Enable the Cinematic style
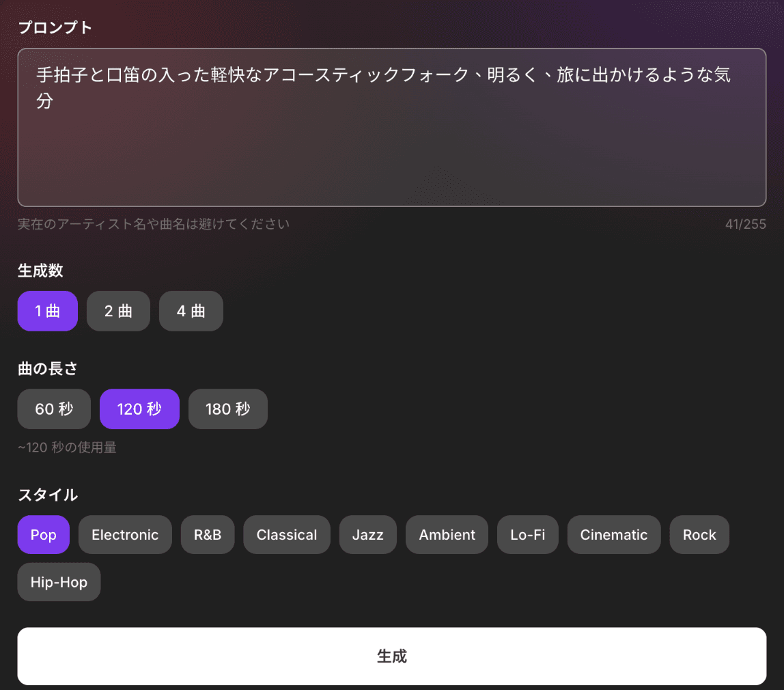Viewport: 784px width, 690px height. click(x=614, y=534)
